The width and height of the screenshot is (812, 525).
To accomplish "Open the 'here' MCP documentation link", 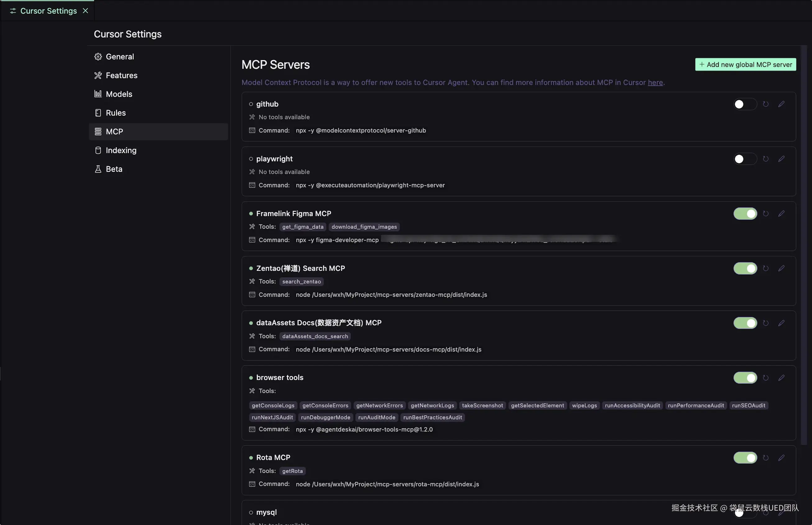I will 655,82.
